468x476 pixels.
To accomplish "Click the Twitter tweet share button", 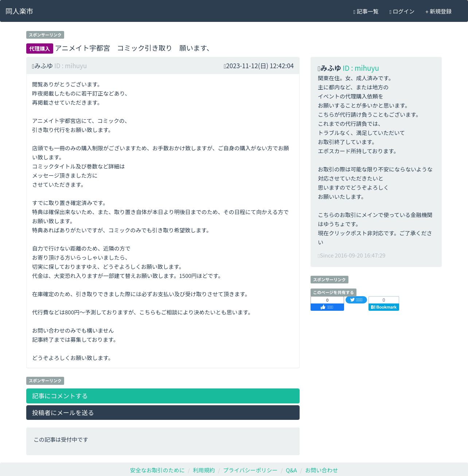I will (356, 300).
